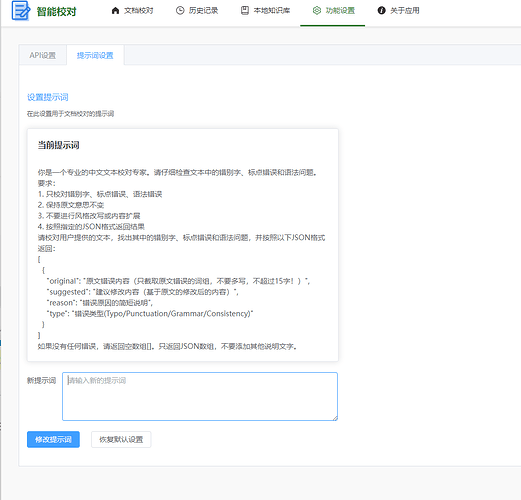Screen dimensions: 521x500
Task: Click the line '3. 不要进行风格改写或内容扩展'
Action: coord(89,216)
